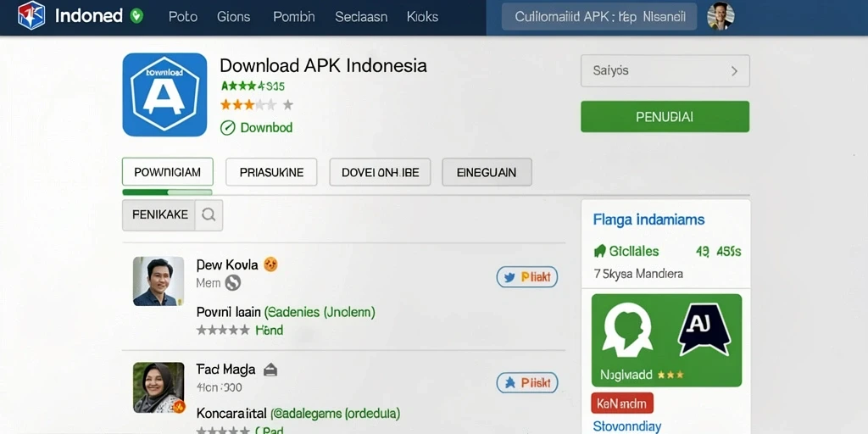Click the orange emoji next to Pew Kovla
This screenshot has height=434, width=868.
(x=270, y=264)
